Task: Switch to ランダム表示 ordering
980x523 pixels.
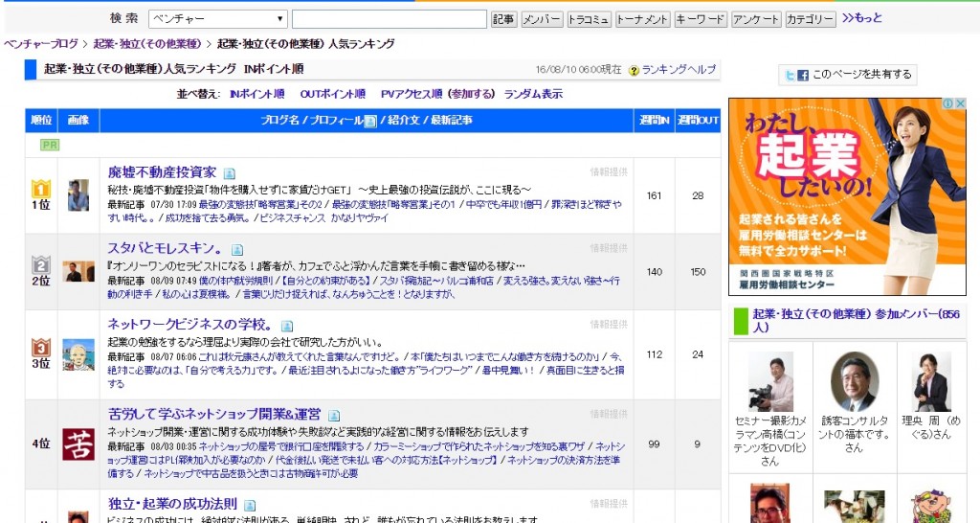Action: pos(533,94)
